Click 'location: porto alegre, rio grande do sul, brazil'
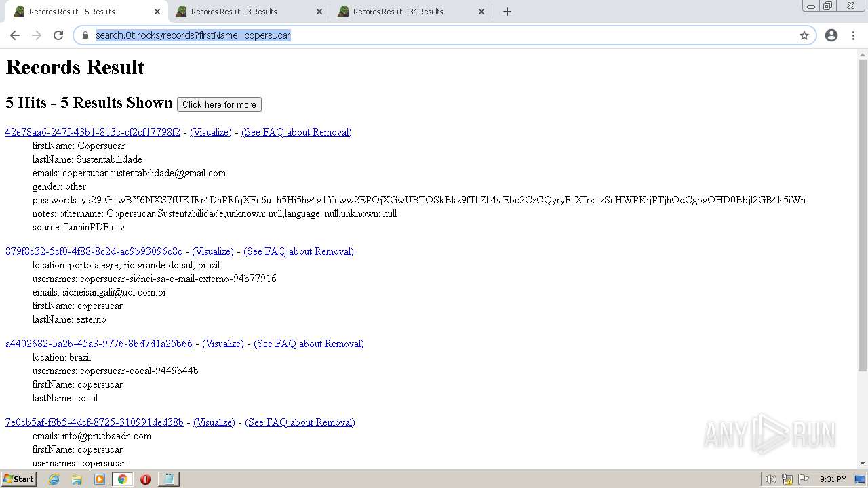 pyautogui.click(x=126, y=265)
